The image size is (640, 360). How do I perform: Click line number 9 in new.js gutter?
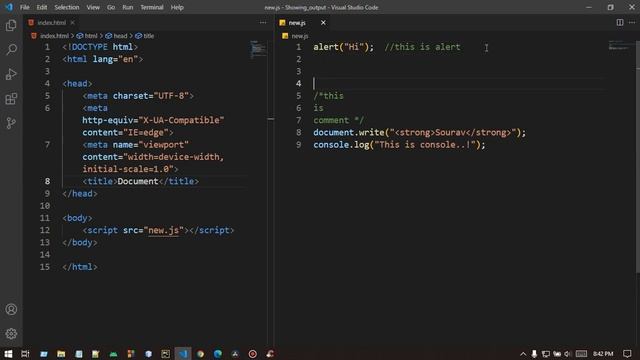pos(298,145)
